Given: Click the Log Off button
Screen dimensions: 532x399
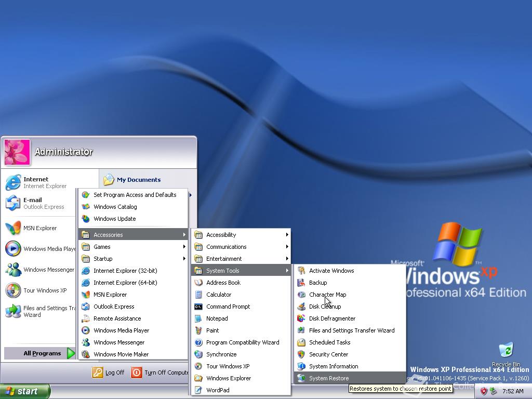Looking at the screenshot, I should (x=108, y=373).
